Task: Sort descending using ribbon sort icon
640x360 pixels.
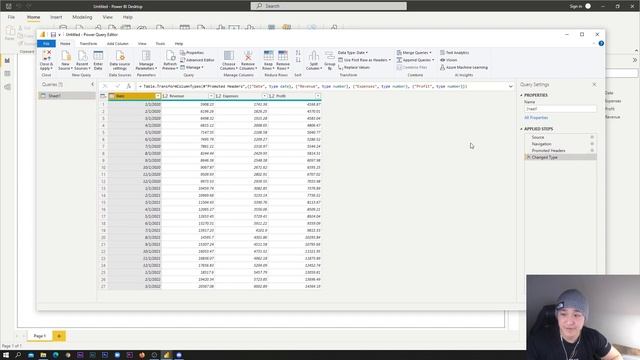Action: [298, 60]
